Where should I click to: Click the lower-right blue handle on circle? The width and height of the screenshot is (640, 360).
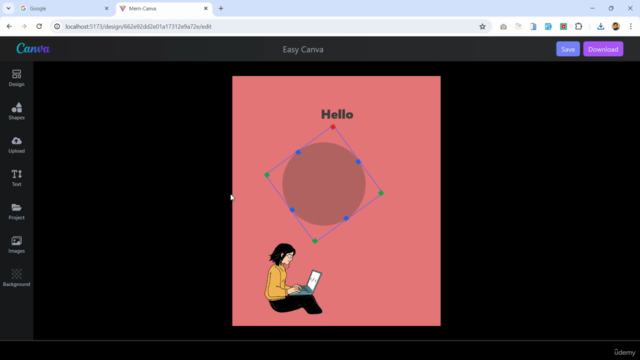(x=346, y=218)
